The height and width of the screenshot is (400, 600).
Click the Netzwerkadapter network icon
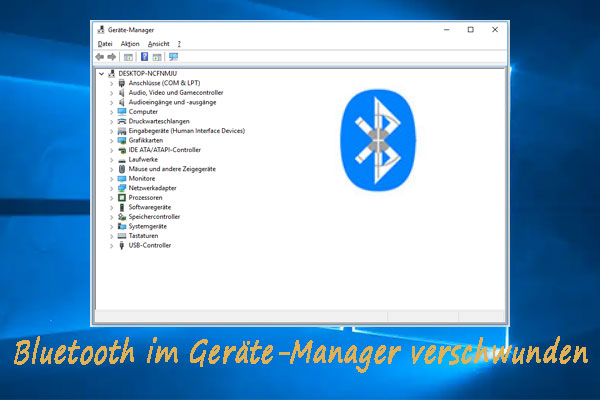(122, 188)
